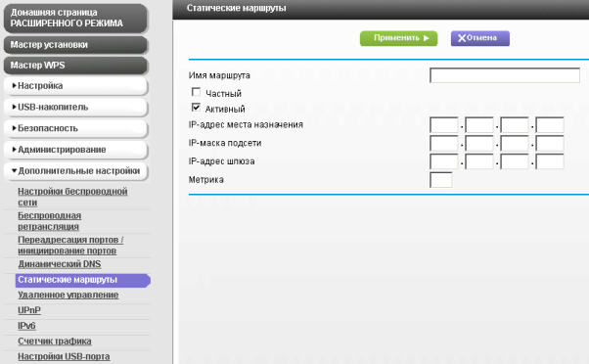Viewport: 589px width, 364px height.
Task: Open the Счетчик трафика link
Action: click(x=55, y=341)
